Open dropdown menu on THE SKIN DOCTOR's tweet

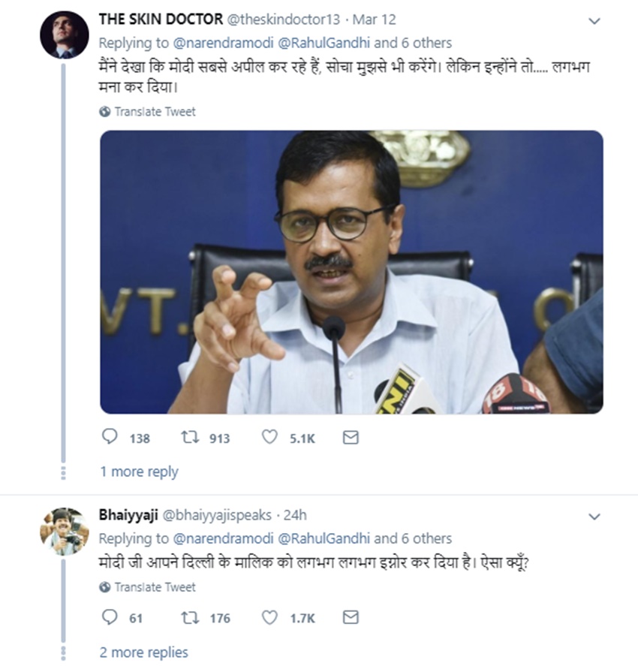pos(594,21)
